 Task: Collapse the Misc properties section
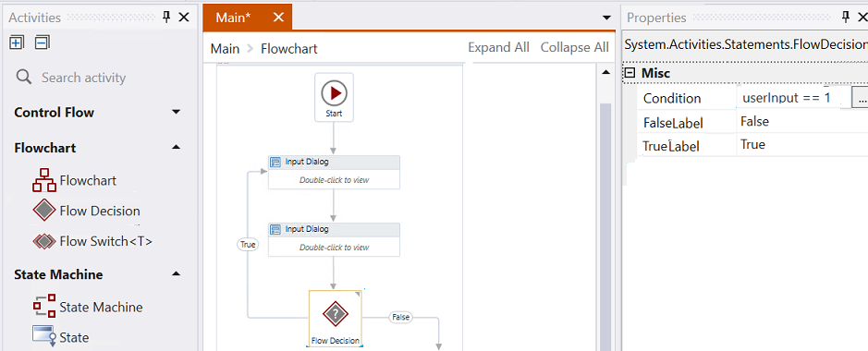[x=630, y=72]
